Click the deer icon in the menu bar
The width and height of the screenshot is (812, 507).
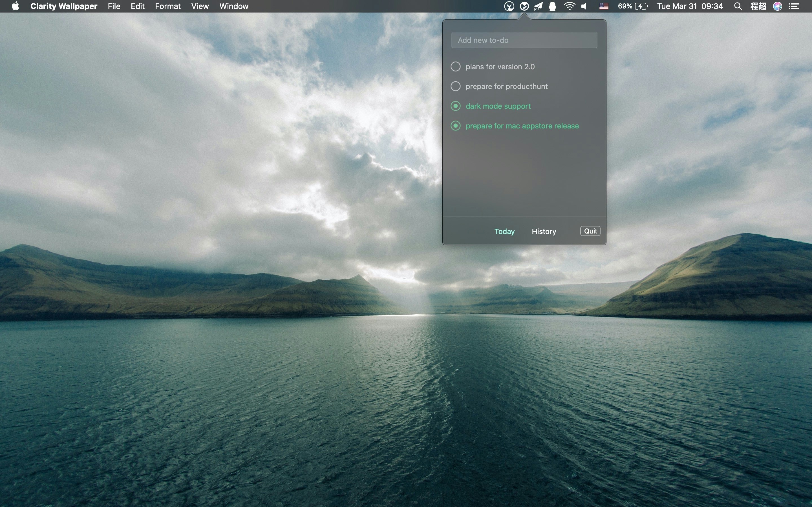point(509,6)
